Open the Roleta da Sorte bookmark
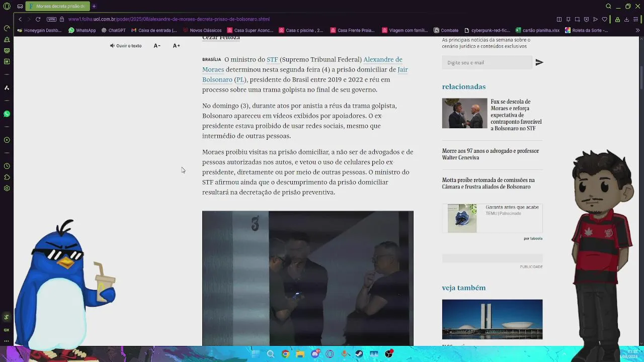This screenshot has height=362, width=644. (587, 30)
